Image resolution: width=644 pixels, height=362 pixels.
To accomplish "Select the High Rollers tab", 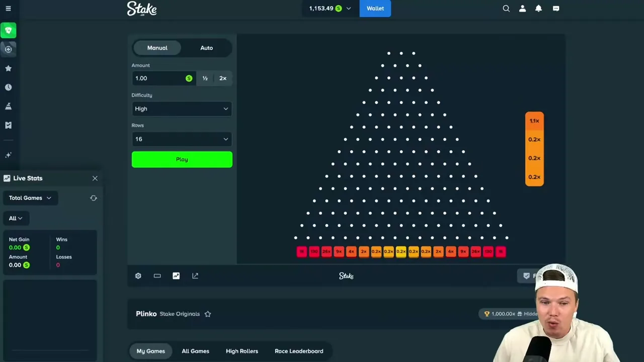I will tap(242, 351).
